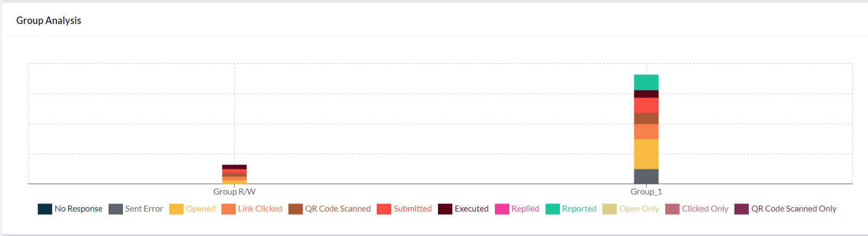Image resolution: width=868 pixels, height=236 pixels.
Task: Click the Group R/W axis label
Action: pos(234,192)
